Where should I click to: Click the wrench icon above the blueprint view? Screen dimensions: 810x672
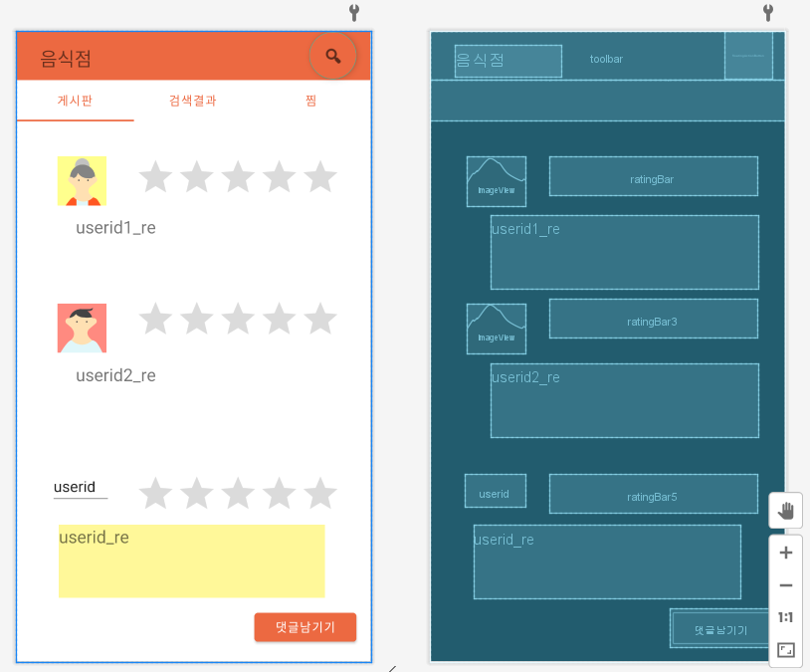point(768,12)
